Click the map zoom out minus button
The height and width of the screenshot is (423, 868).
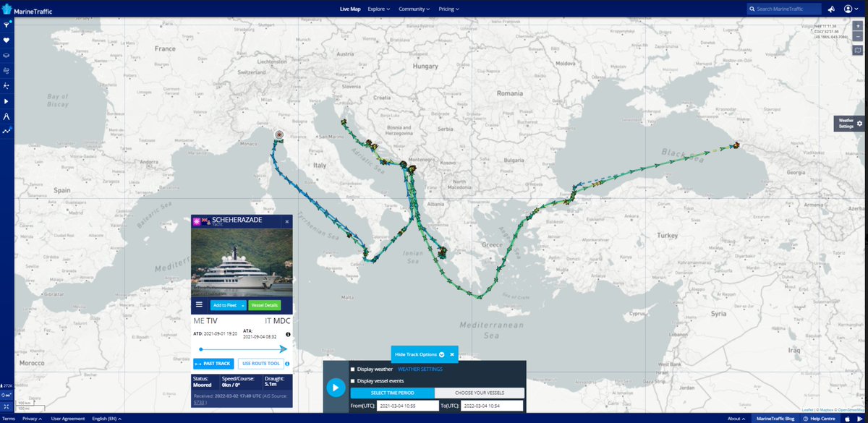858,35
